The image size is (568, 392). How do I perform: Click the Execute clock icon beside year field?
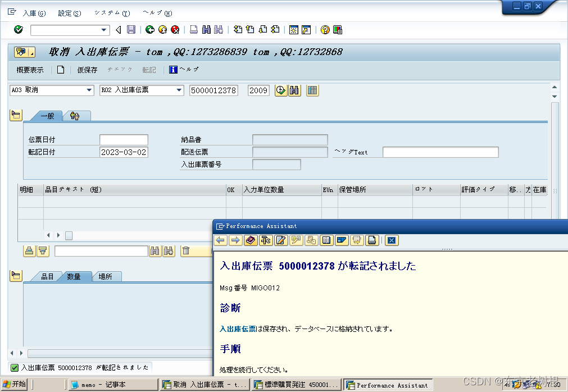pyautogui.click(x=280, y=90)
